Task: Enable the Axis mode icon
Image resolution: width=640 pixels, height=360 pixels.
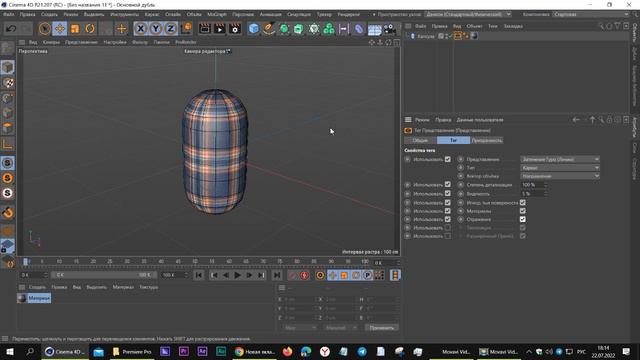Action: coord(7,144)
